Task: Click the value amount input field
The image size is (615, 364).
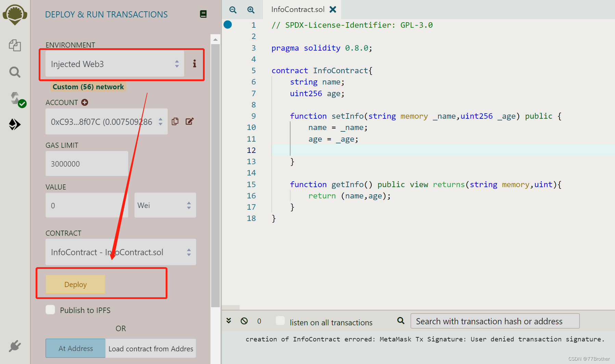Action: point(87,205)
